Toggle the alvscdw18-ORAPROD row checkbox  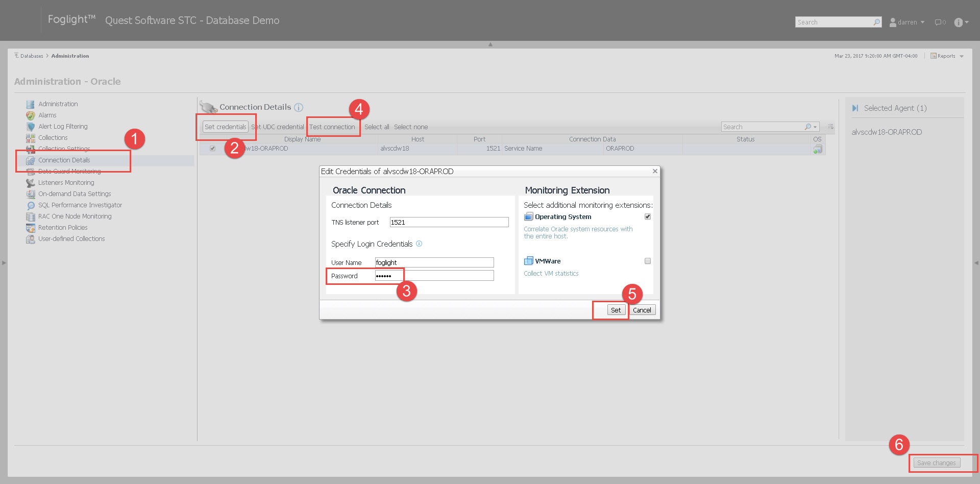click(212, 149)
